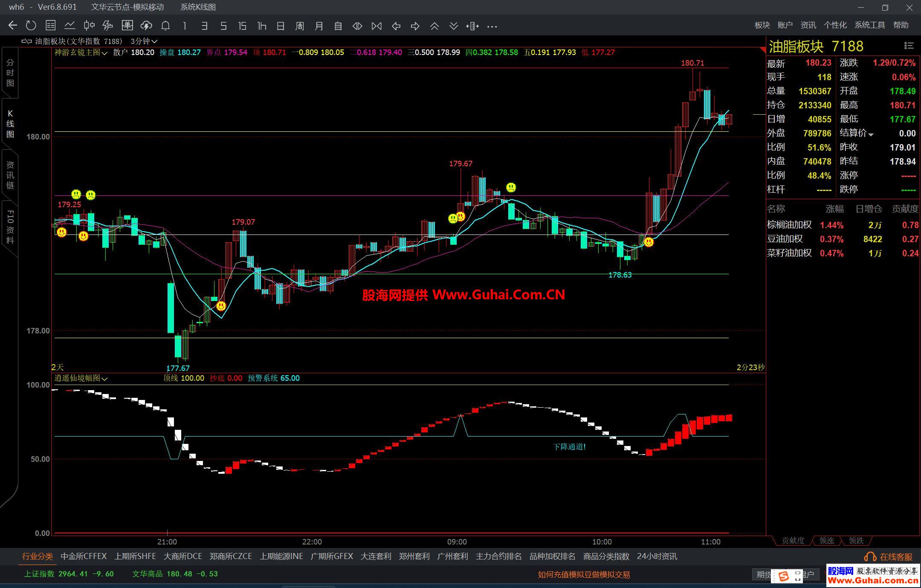This screenshot has height=588, width=921.
Task: Open the 行业分类 bottom tab
Action: [38, 556]
